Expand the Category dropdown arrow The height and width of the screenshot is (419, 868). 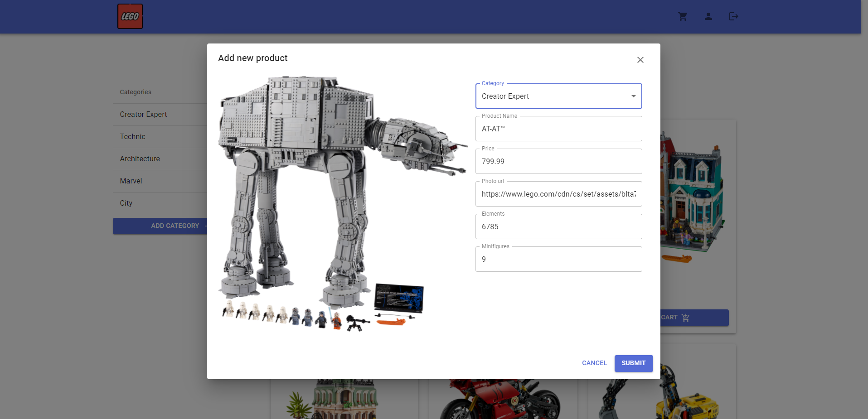[x=633, y=96]
